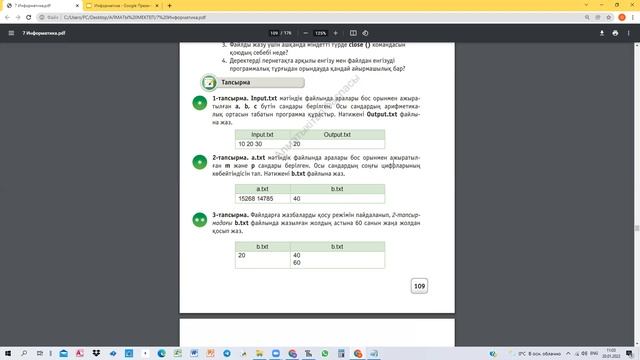This screenshot has height=360, width=640.
Task: Click the 'Output.txt' table header cell
Action: (337, 135)
